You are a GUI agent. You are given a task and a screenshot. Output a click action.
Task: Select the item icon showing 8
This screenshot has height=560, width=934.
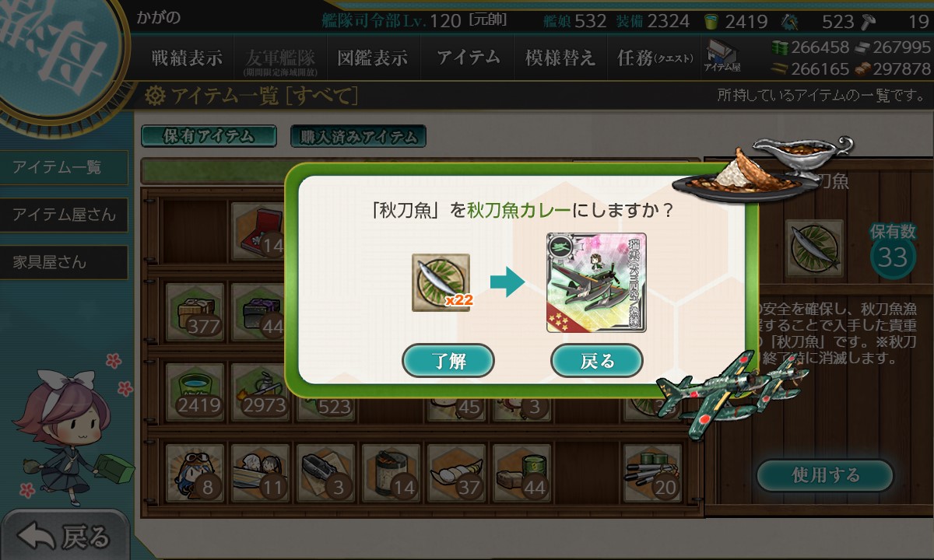(195, 472)
